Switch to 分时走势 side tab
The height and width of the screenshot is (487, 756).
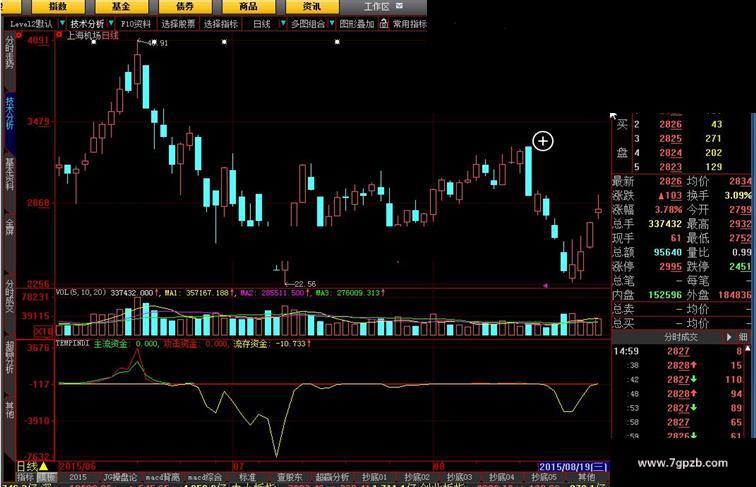[9, 52]
